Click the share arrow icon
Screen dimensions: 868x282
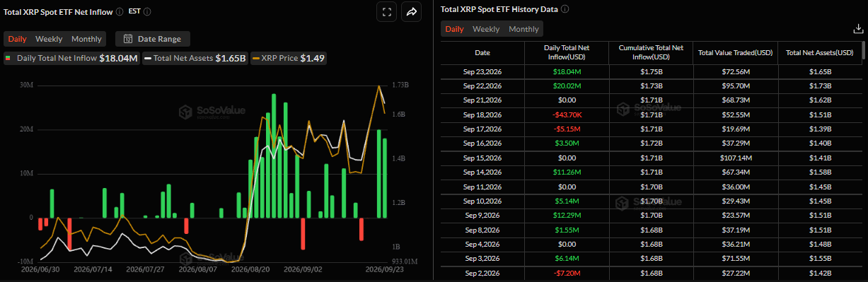pos(411,11)
